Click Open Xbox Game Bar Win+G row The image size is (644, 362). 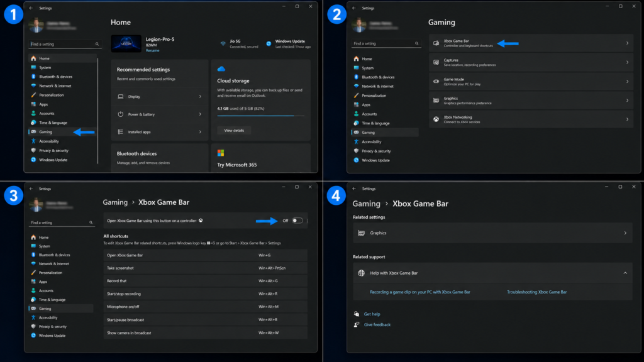tap(206, 255)
